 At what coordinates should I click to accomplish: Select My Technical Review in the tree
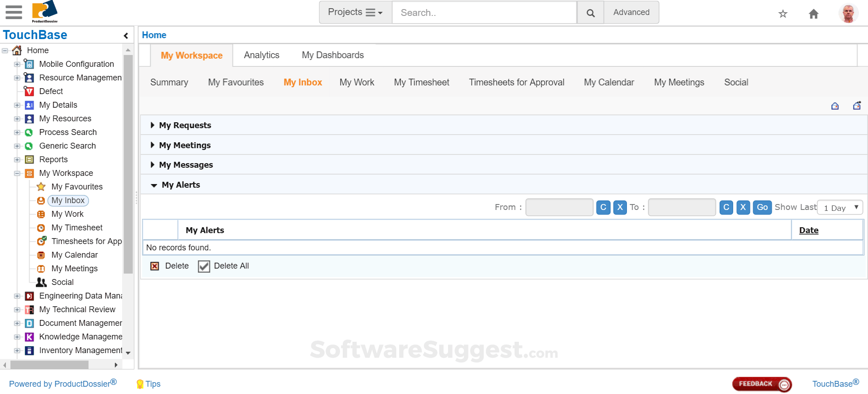coord(77,309)
